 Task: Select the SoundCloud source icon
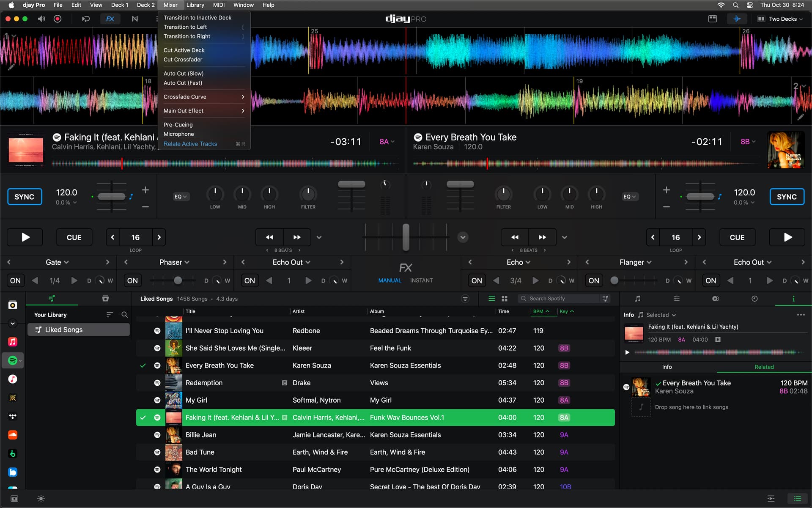pyautogui.click(x=13, y=435)
